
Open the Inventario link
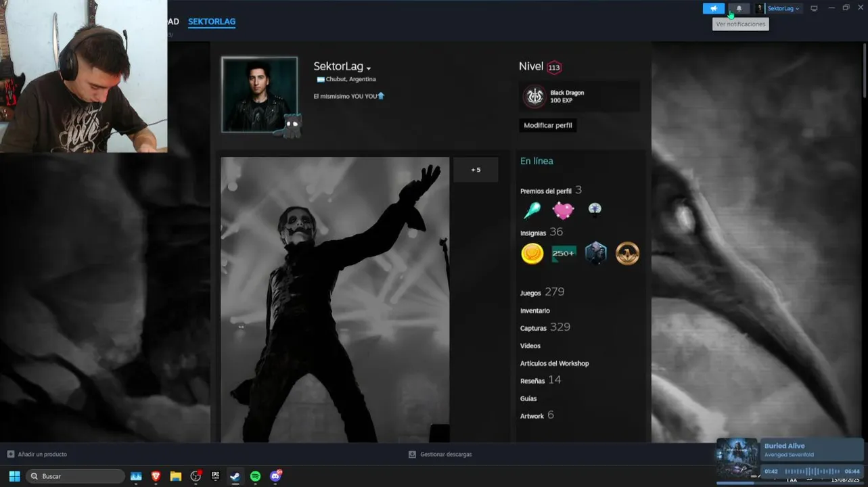coord(534,310)
